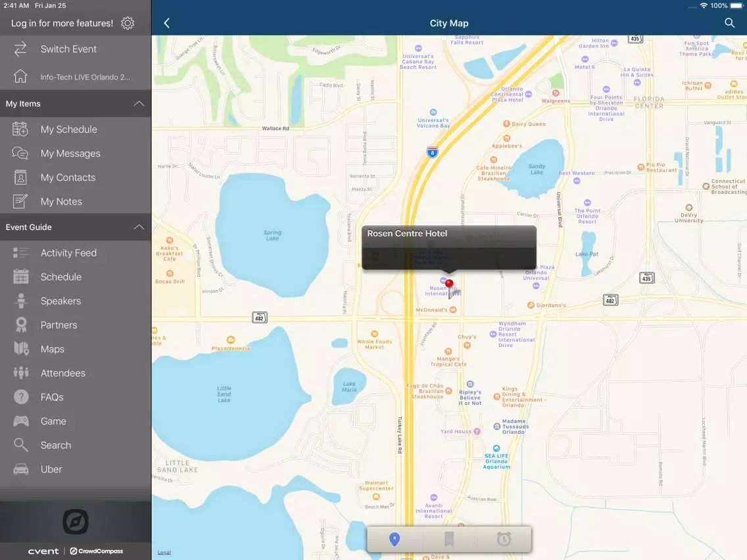Screen dimensions: 747x560
Task: Tap the Applebee's map marker
Action: click(x=506, y=138)
